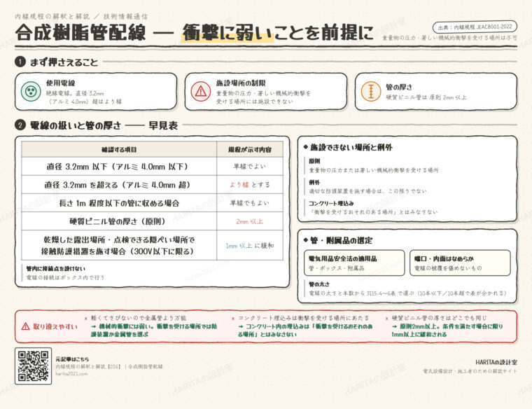Image resolution: width=532 pixels, height=409 pixels.
Task: Select the row 硬質ビニル管の厚さ（原則）
Action: (x=153, y=221)
